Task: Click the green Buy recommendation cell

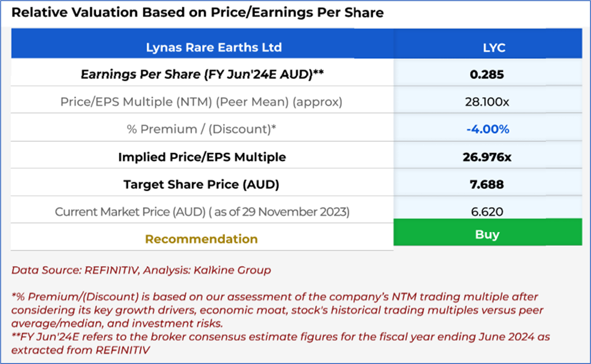Action: pos(488,234)
